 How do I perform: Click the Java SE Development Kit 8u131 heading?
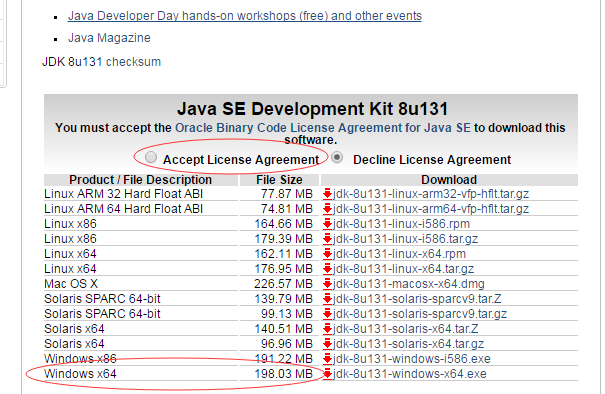point(313,109)
